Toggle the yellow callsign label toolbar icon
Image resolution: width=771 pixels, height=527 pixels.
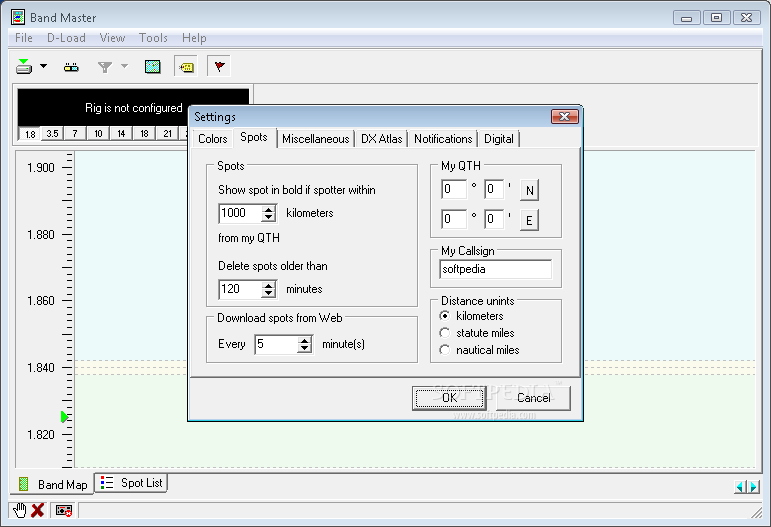186,67
